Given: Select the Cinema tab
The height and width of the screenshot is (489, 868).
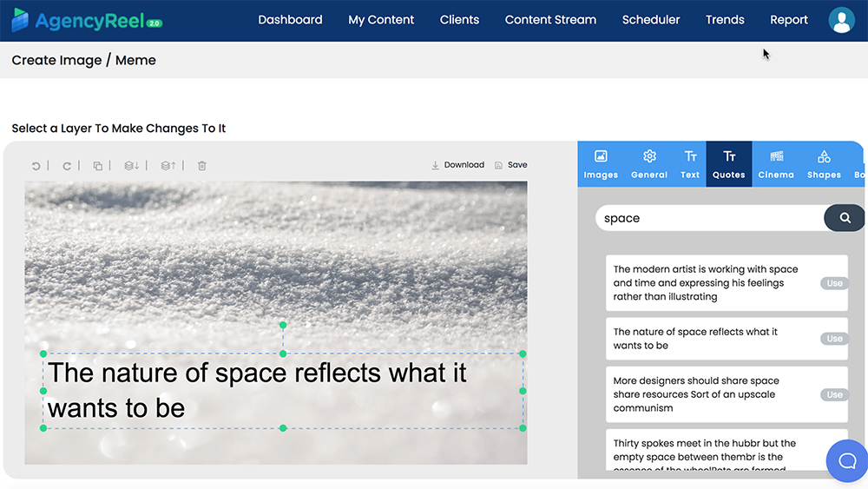Looking at the screenshot, I should [x=776, y=163].
